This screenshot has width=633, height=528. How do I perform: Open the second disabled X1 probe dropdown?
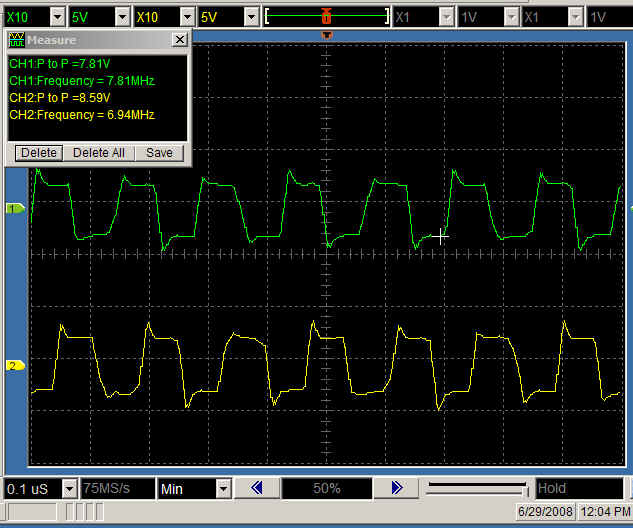pyautogui.click(x=576, y=17)
